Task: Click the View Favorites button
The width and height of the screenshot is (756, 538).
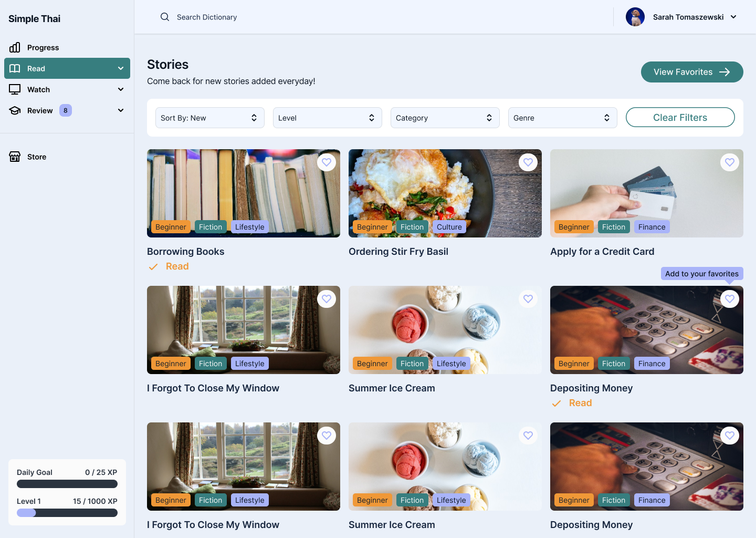Action: (x=691, y=72)
